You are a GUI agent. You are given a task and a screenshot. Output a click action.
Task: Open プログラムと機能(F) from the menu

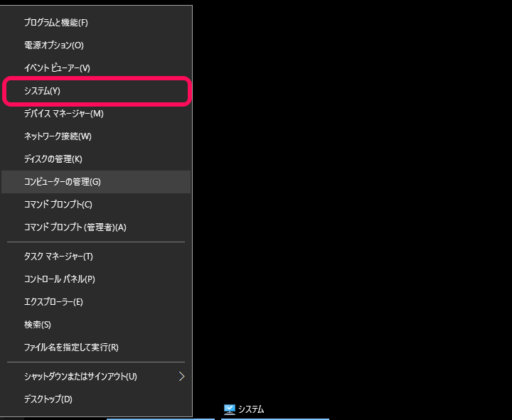click(96, 23)
